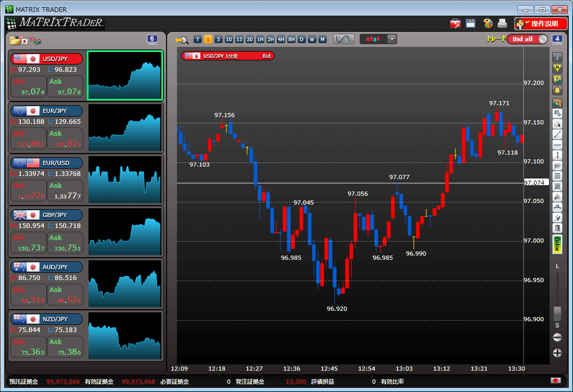Switch chart to 10-minute timeframe

pyautogui.click(x=229, y=39)
